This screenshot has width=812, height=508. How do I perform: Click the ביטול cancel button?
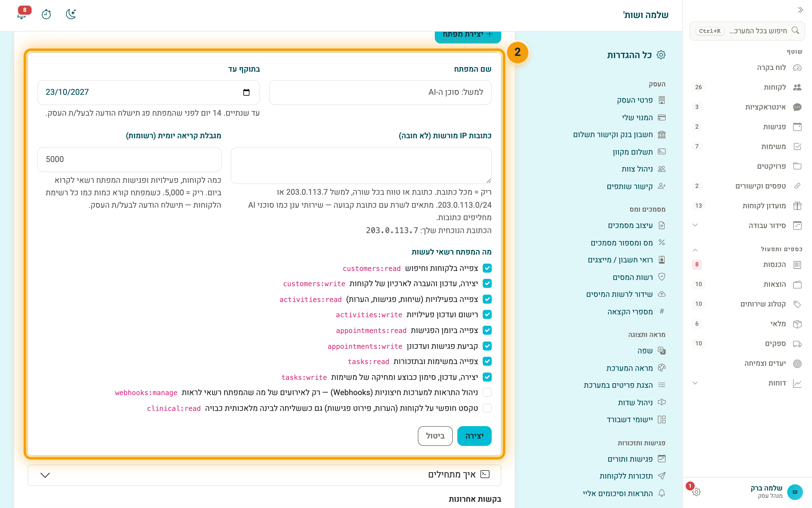(x=435, y=436)
